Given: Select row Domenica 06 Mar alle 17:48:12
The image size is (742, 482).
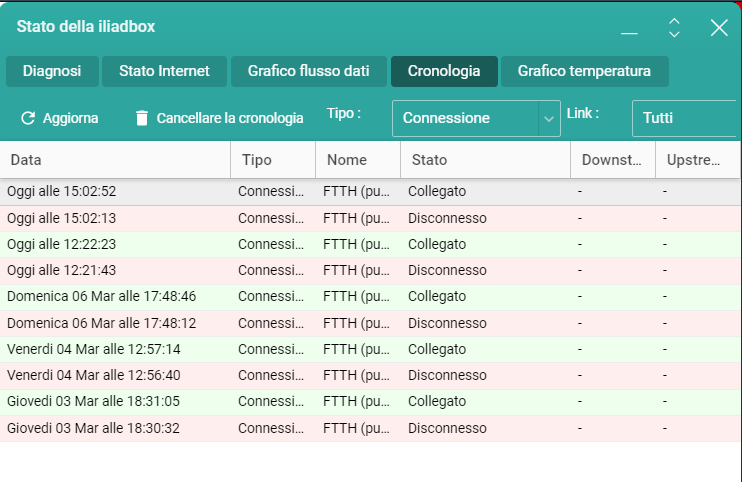Looking at the screenshot, I should click(370, 324).
